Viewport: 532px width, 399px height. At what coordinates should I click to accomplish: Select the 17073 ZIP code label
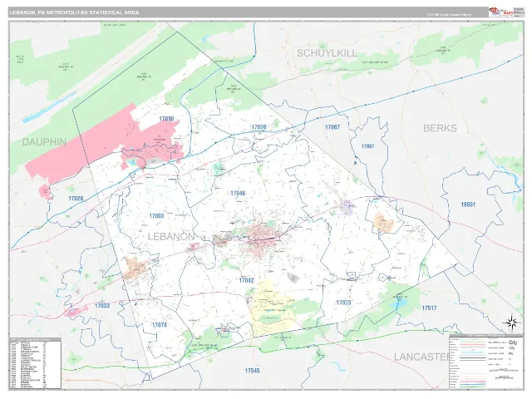[343, 303]
